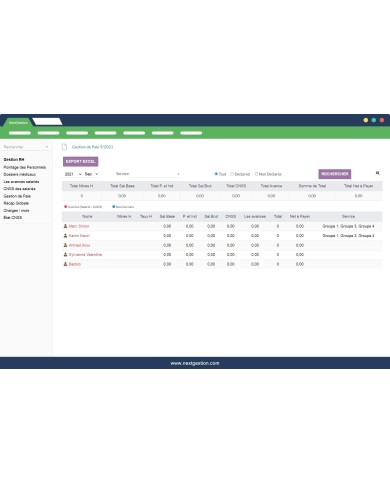Select Les avances salariés menu item

21,182
